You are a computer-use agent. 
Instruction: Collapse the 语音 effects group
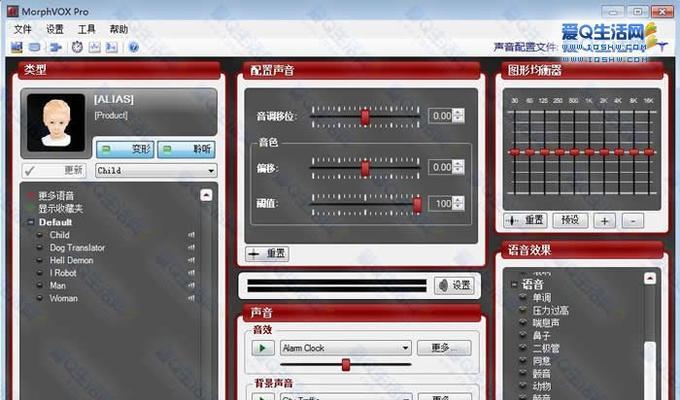(514, 285)
